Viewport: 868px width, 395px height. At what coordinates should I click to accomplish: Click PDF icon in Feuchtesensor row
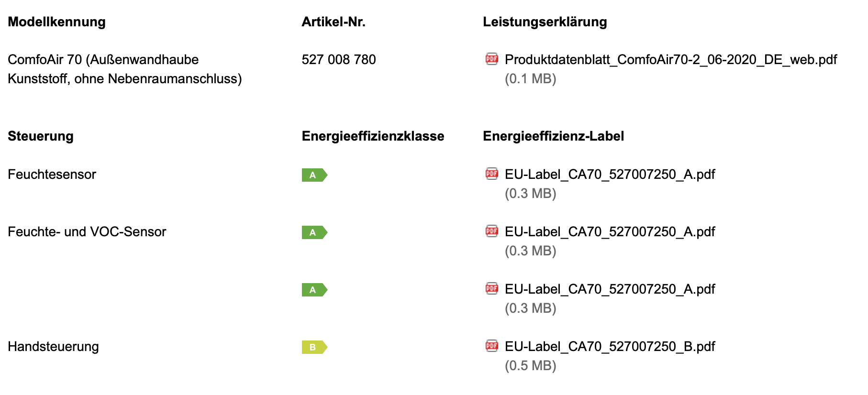tap(491, 174)
